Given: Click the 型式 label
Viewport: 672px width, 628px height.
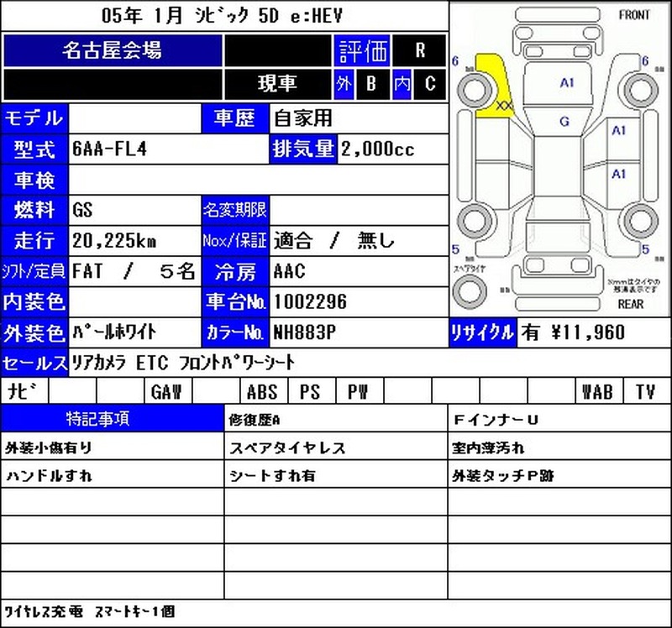Looking at the screenshot, I should click(34, 149).
